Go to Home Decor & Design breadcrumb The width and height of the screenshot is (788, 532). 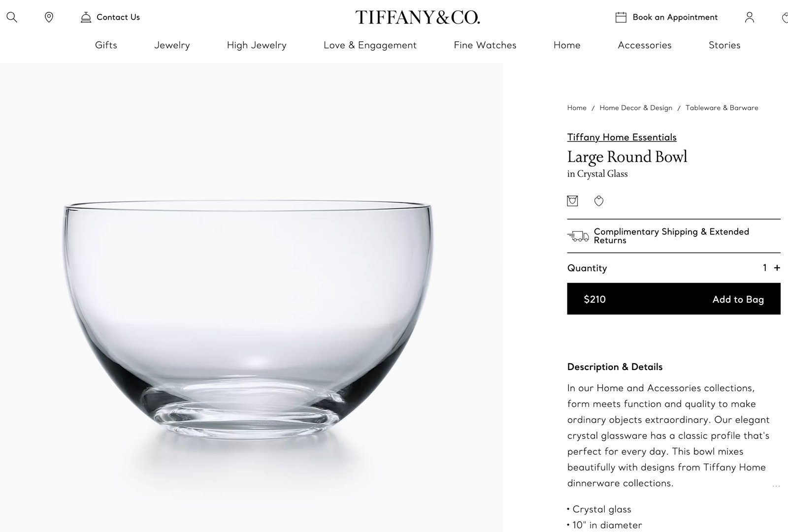[636, 108]
